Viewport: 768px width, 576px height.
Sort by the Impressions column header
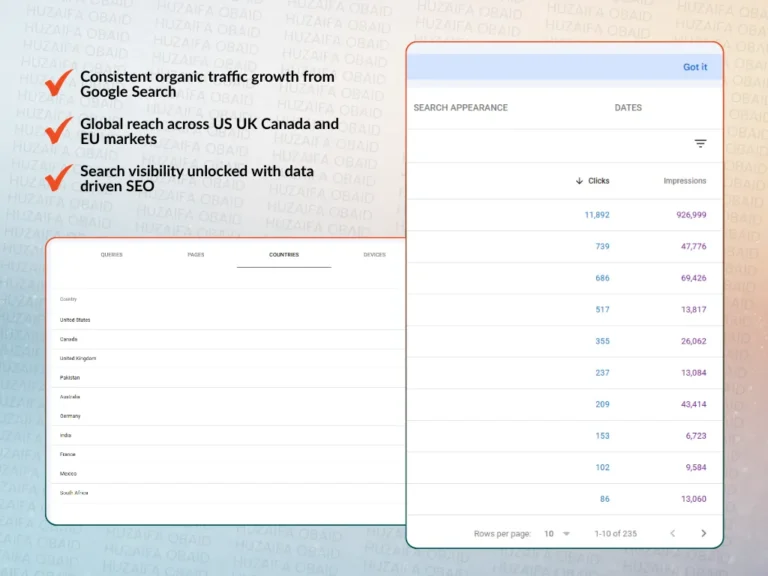pos(684,181)
